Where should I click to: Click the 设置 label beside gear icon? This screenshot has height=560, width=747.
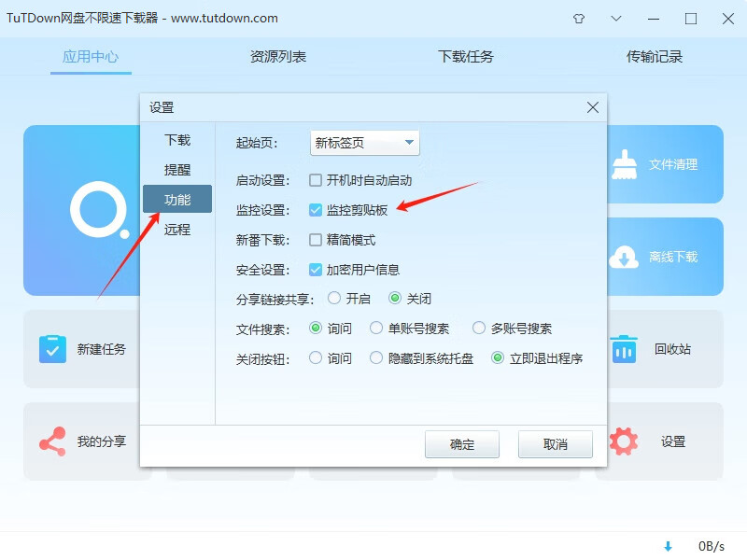pyautogui.click(x=673, y=441)
